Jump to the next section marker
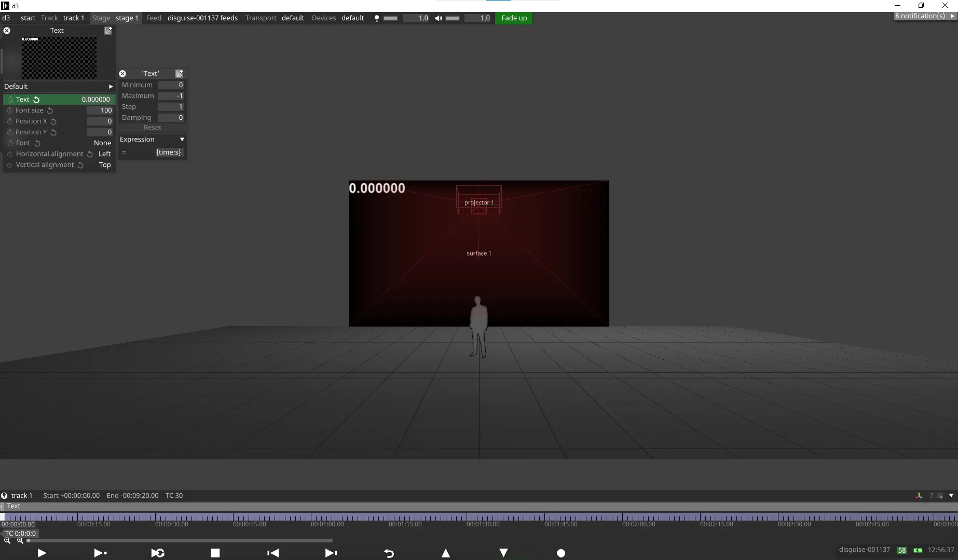The width and height of the screenshot is (958, 560). tap(331, 553)
